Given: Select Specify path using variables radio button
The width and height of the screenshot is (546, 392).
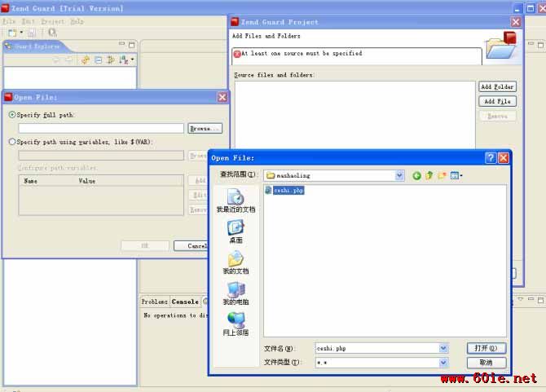Looking at the screenshot, I should pos(12,142).
